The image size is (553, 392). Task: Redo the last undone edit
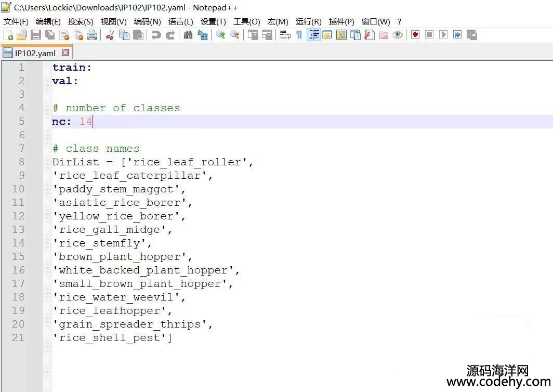(170, 35)
